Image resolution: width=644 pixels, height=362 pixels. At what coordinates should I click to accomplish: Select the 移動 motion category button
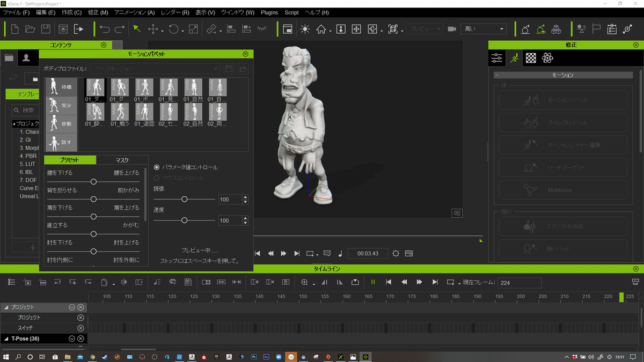(61, 124)
